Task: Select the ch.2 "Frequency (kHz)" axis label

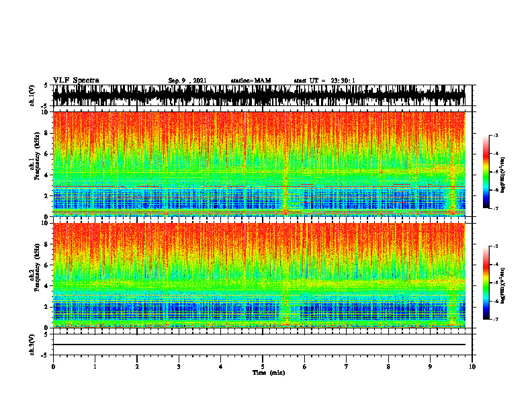Action: click(x=37, y=268)
